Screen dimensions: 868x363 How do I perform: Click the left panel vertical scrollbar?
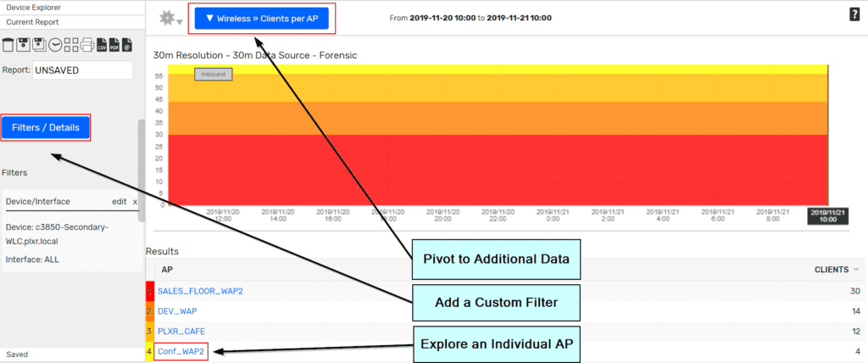click(x=142, y=170)
